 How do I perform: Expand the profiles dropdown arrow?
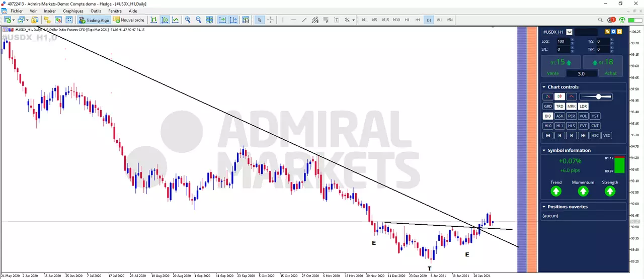pos(27,20)
